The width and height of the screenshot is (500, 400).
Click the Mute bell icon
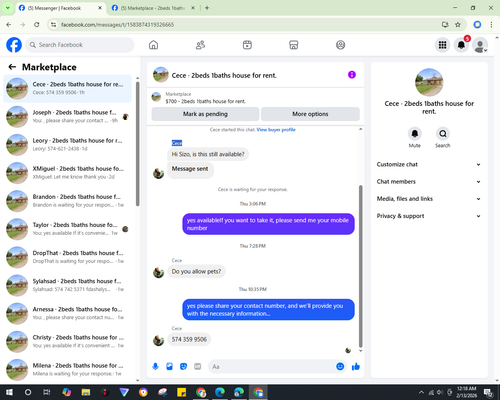(415, 134)
